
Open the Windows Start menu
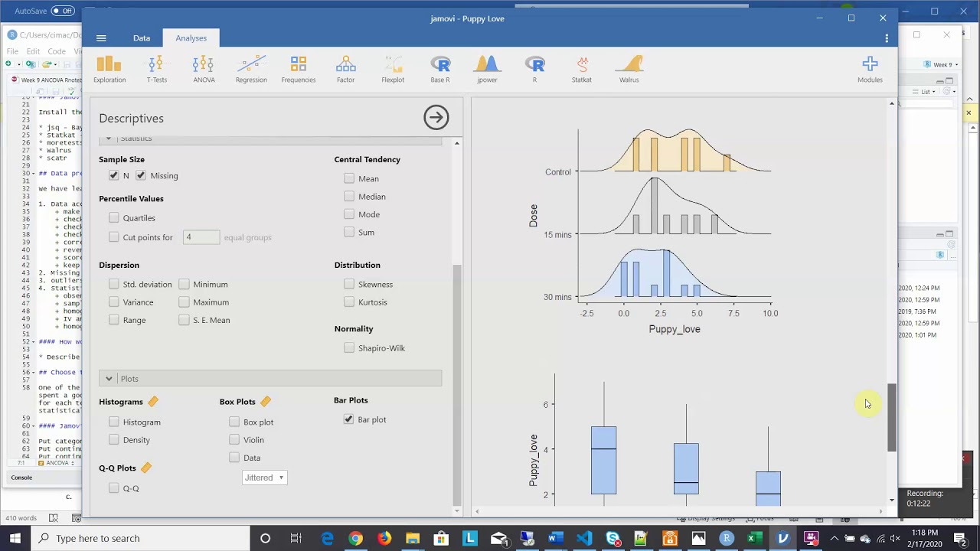[15, 538]
